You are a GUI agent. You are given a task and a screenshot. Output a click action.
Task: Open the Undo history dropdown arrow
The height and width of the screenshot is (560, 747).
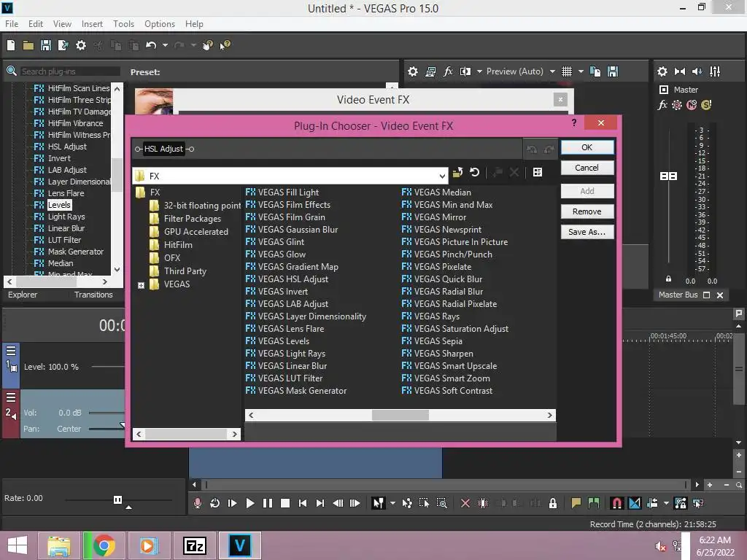pos(166,45)
